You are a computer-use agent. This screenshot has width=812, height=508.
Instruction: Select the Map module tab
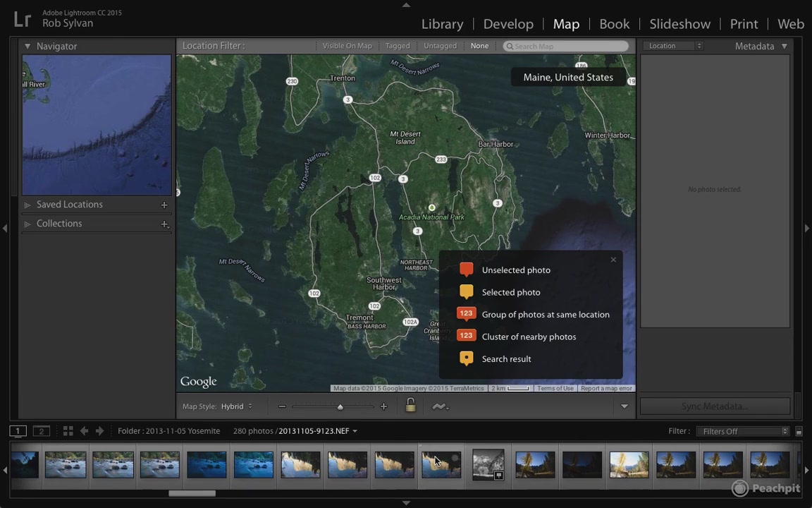tap(566, 24)
